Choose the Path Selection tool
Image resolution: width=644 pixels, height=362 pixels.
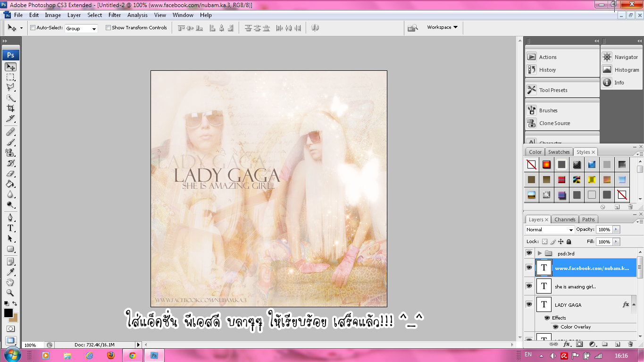click(10, 238)
